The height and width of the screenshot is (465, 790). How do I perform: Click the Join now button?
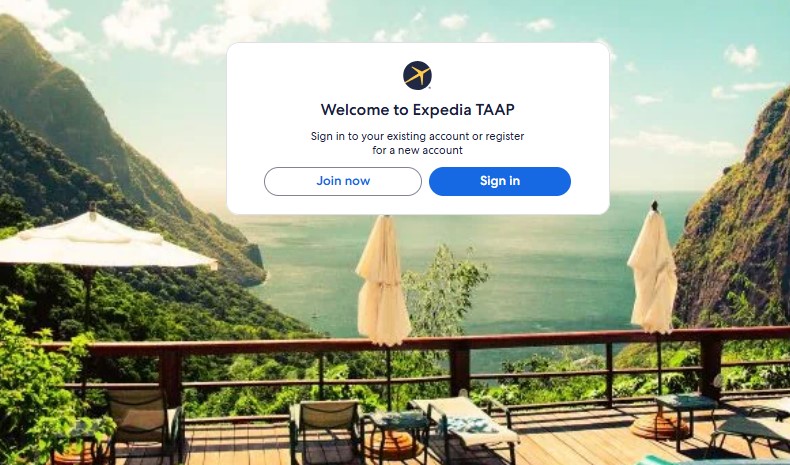343,181
